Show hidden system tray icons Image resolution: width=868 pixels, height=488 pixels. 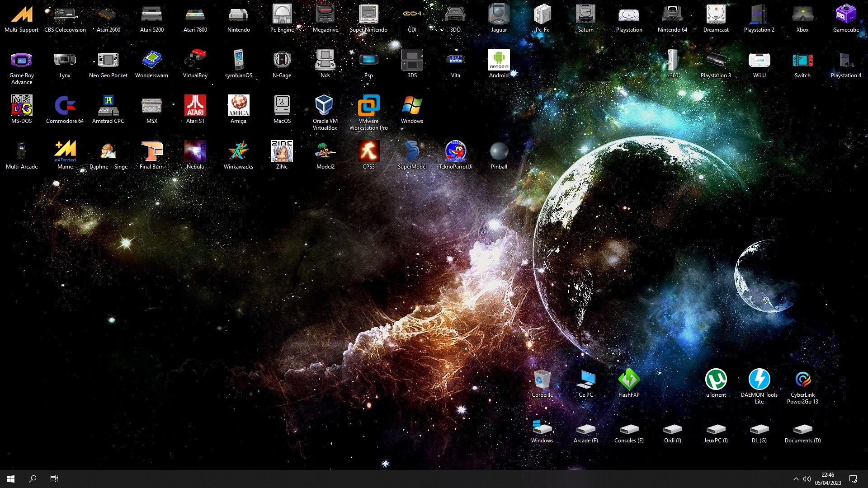pyautogui.click(x=796, y=479)
